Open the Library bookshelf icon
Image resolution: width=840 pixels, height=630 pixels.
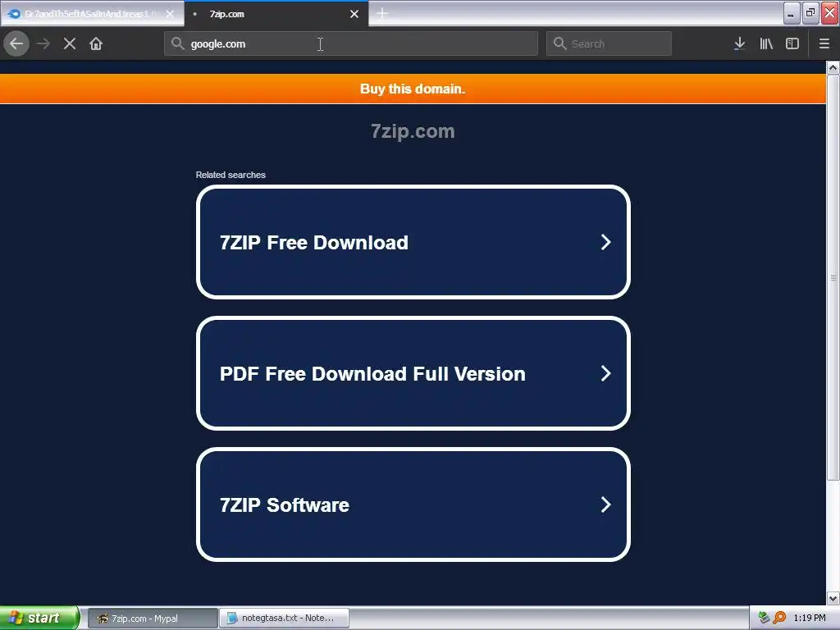tap(766, 43)
